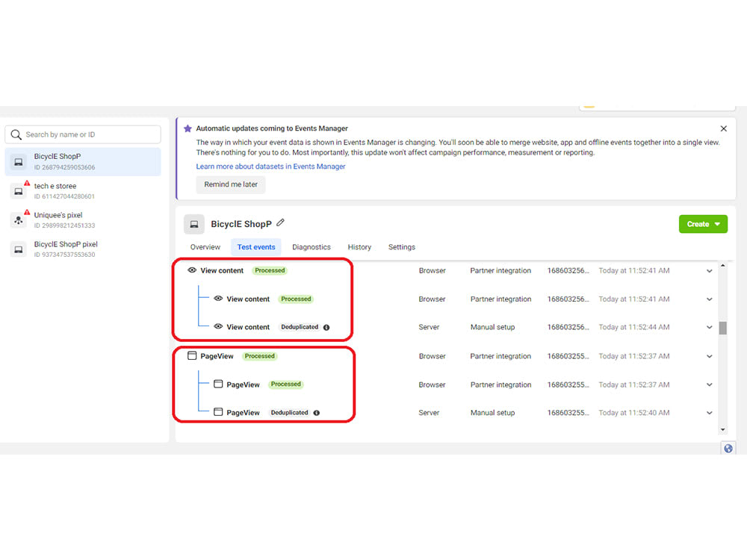Open the Learn more about datasets link

(270, 166)
